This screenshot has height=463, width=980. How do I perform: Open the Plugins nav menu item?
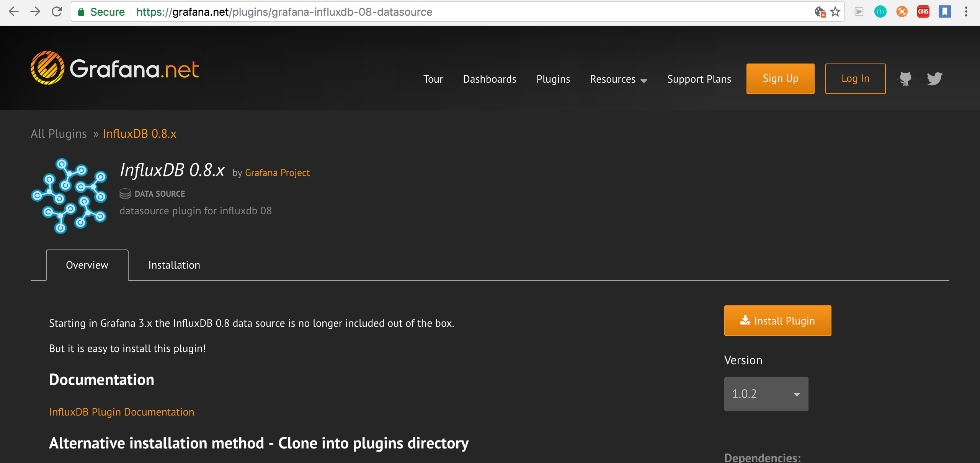tap(553, 79)
